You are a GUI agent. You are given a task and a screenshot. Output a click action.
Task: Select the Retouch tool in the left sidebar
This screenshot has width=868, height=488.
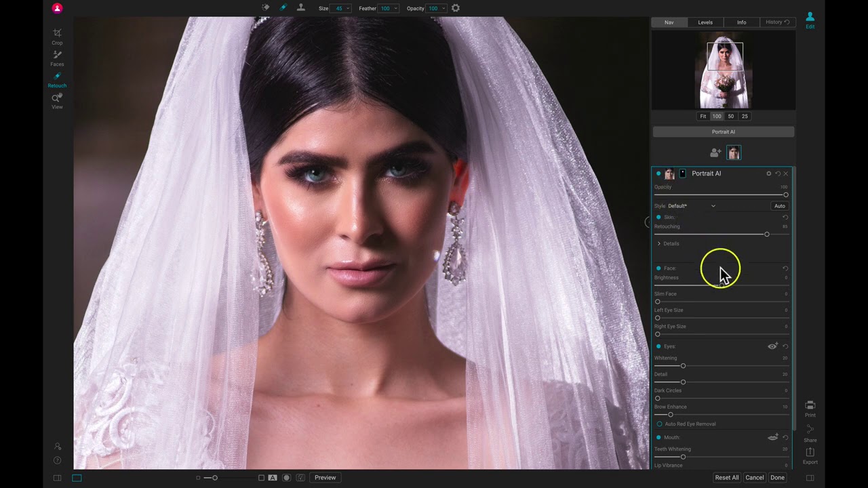point(57,80)
